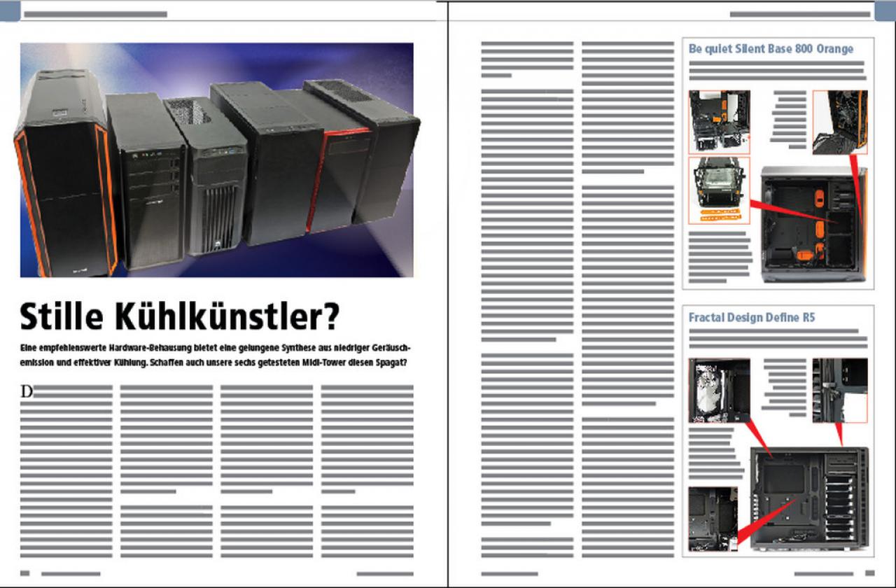The image size is (896, 588).
Task: Open the large Silent Base 800 open-case interior image
Action: pyautogui.click(x=813, y=223)
